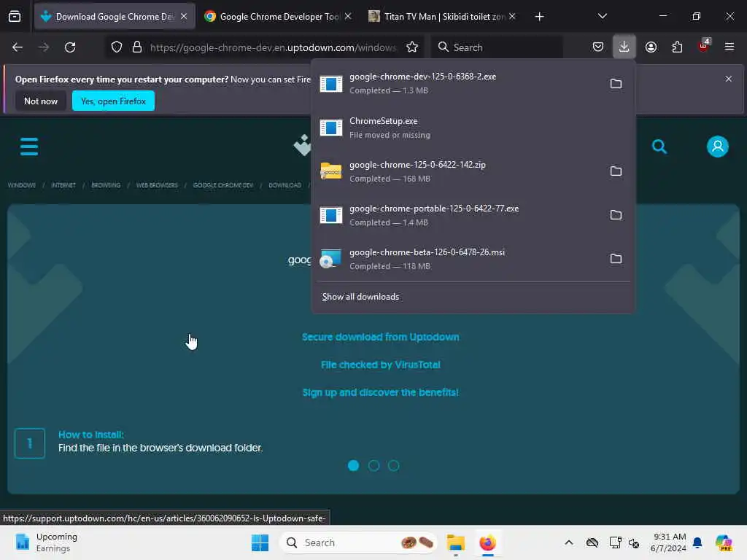
Task: Open Firefox application hamburger menu
Action: (x=729, y=47)
